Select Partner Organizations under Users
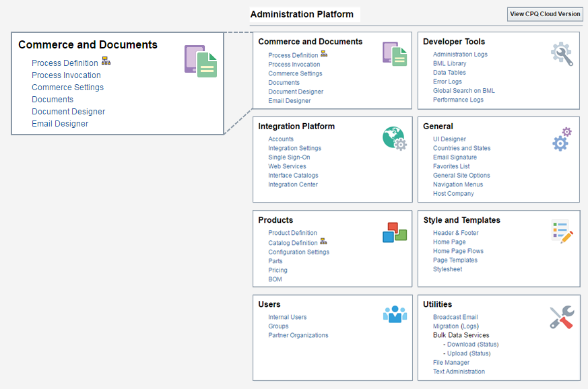The height and width of the screenshot is (389, 588). point(298,335)
